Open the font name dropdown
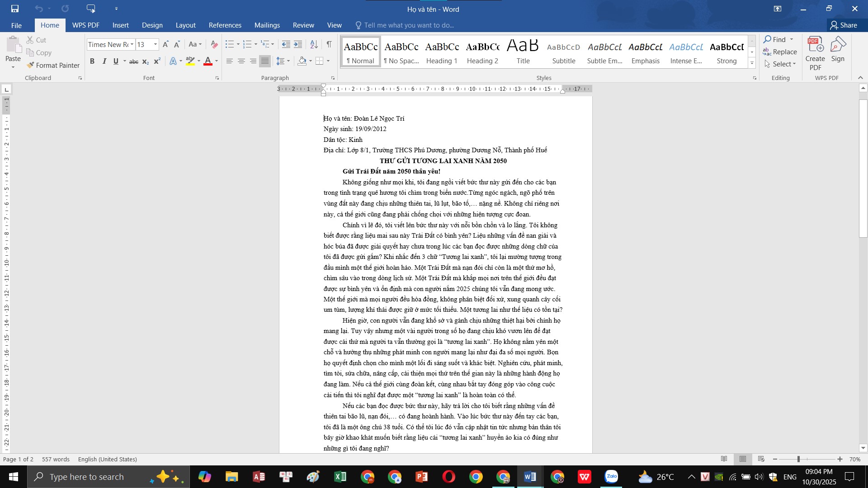The width and height of the screenshot is (868, 488). (132, 44)
